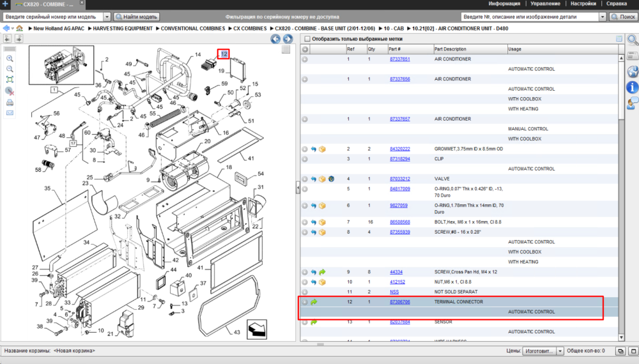Open Управление menu
639x364 pixels.
(545, 4)
